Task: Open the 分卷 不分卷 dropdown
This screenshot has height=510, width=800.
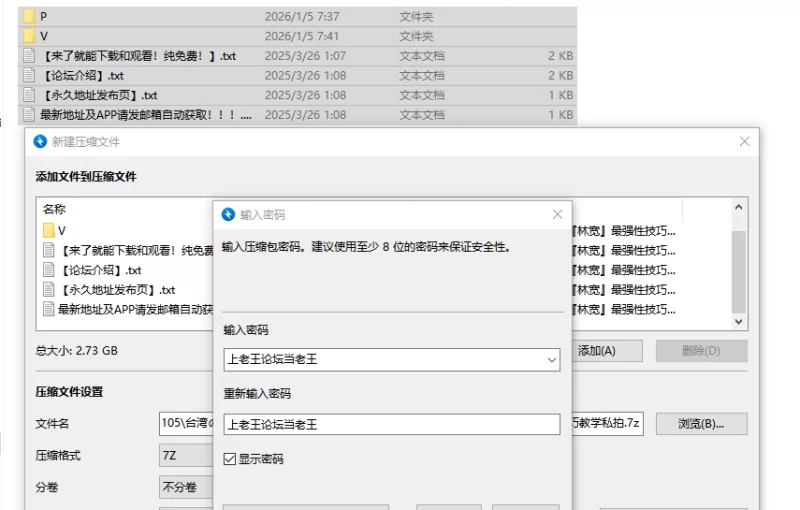Action: 186,487
